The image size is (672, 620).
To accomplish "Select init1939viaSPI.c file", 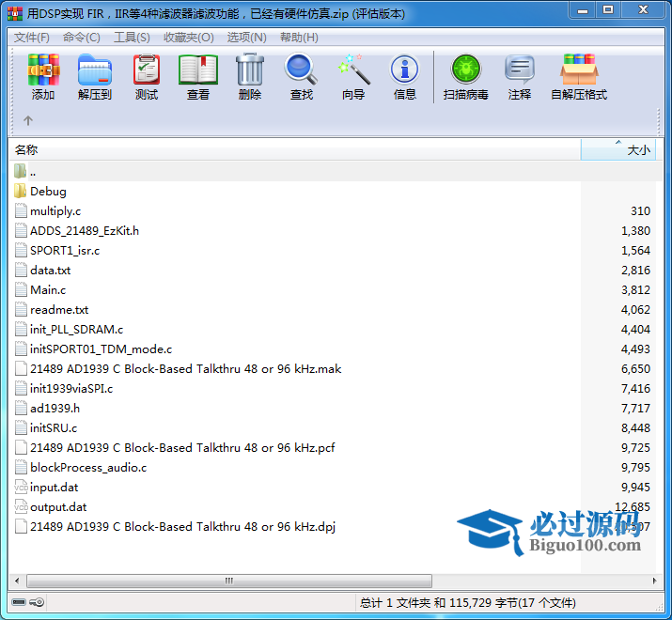I will 71,388.
